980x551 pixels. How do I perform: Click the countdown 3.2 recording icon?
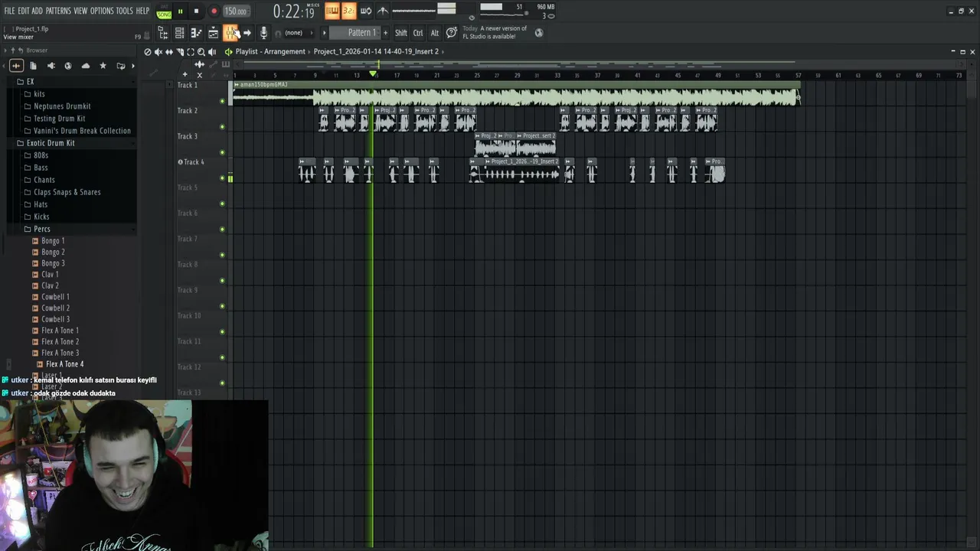coord(348,11)
